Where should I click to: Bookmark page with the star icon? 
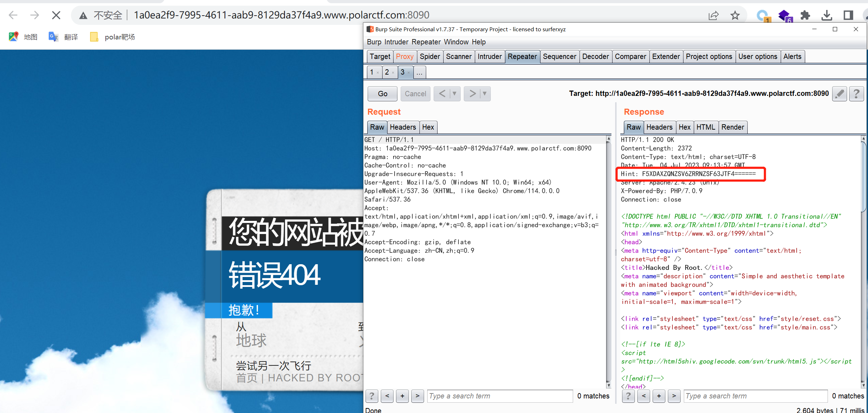[735, 15]
